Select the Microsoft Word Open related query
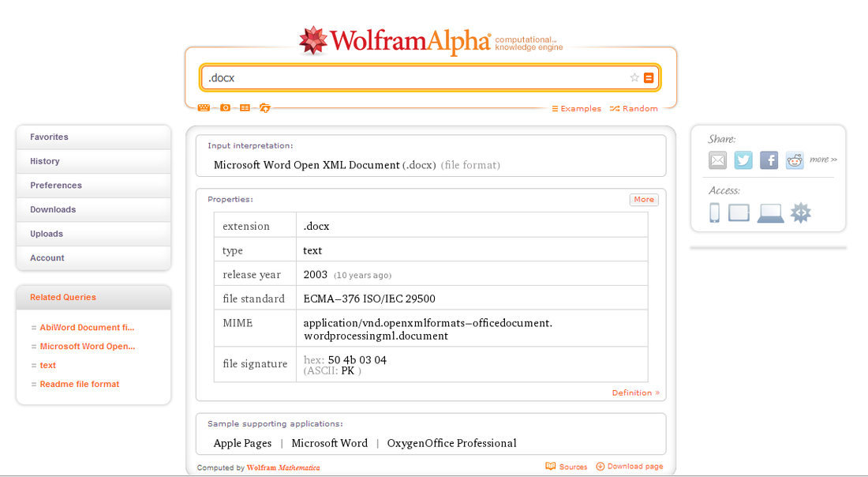Image resolution: width=868 pixels, height=477 pixels. tap(88, 346)
